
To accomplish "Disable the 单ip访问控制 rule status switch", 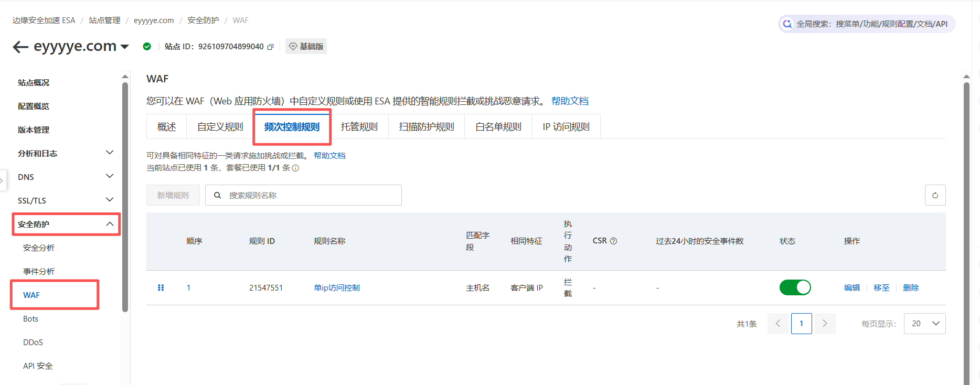I will [x=795, y=287].
